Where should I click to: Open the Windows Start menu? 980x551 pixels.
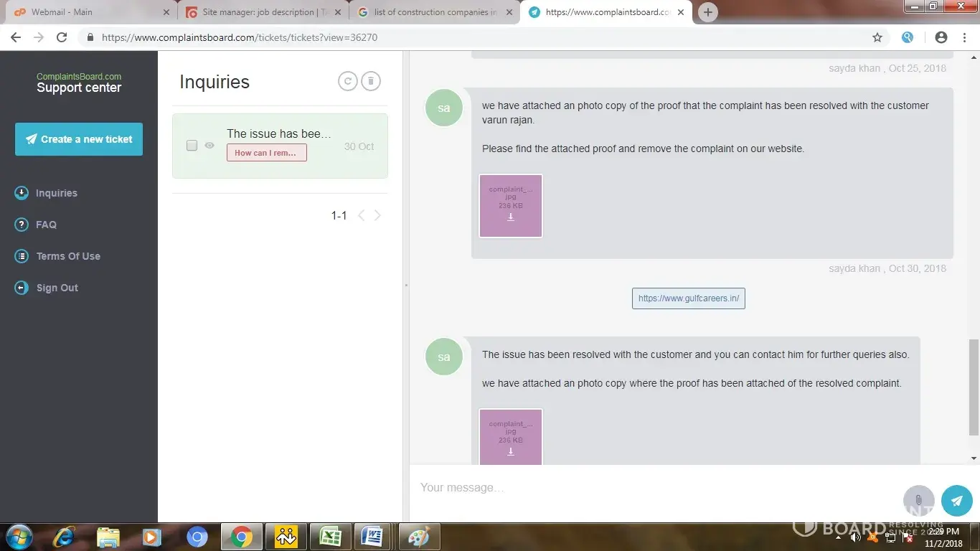(19, 537)
